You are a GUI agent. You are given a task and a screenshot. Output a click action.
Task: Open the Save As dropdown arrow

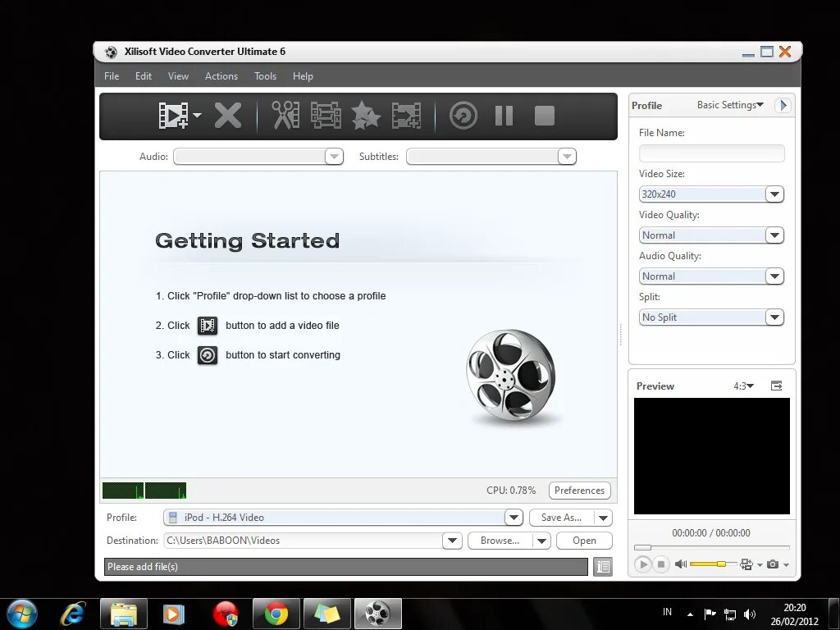603,518
